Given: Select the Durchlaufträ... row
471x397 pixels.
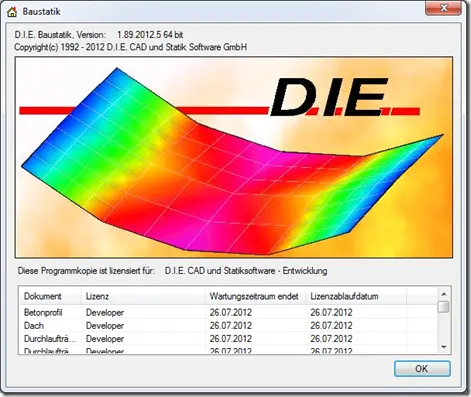Looking at the screenshot, I should (228, 339).
